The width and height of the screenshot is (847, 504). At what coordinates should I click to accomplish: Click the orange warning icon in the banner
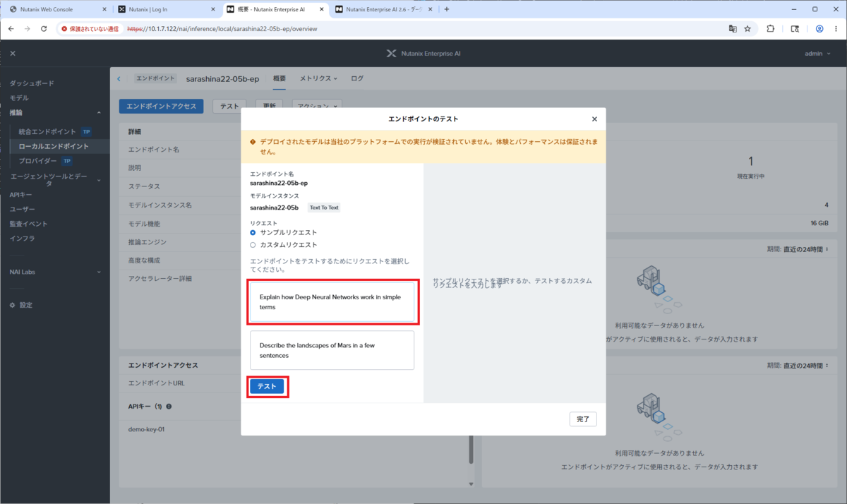tap(253, 142)
